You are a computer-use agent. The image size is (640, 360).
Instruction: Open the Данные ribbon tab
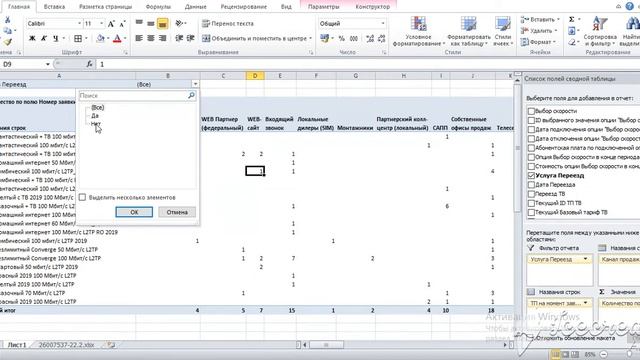196,7
